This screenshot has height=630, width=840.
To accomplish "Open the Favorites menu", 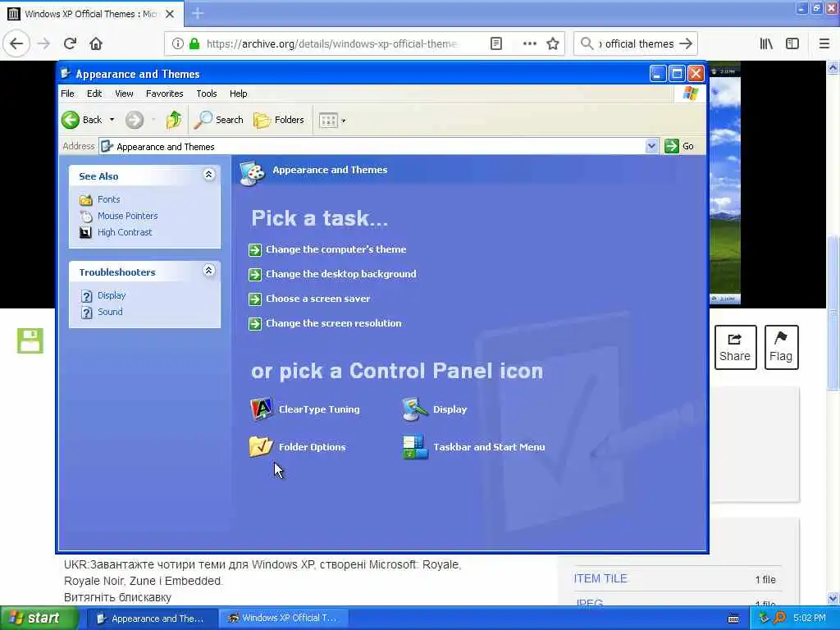I will [x=164, y=94].
